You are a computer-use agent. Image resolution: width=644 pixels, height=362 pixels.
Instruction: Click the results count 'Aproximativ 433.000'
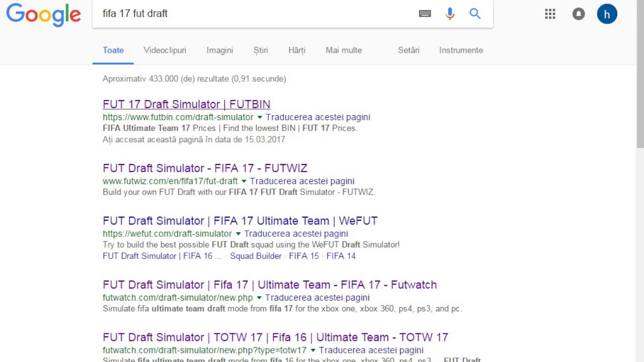point(194,79)
